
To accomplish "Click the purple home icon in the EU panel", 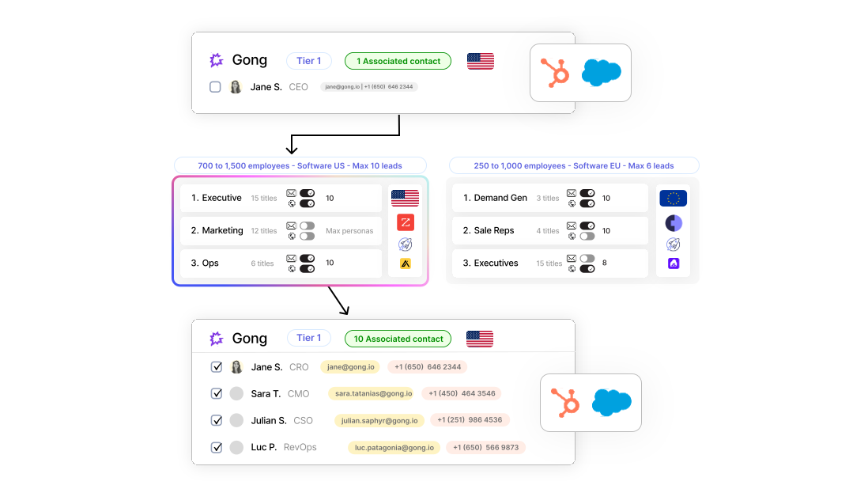I will click(x=673, y=263).
